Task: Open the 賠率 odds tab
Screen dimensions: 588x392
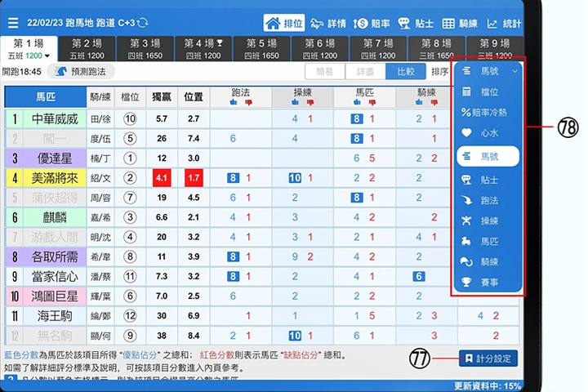Action: (372, 24)
